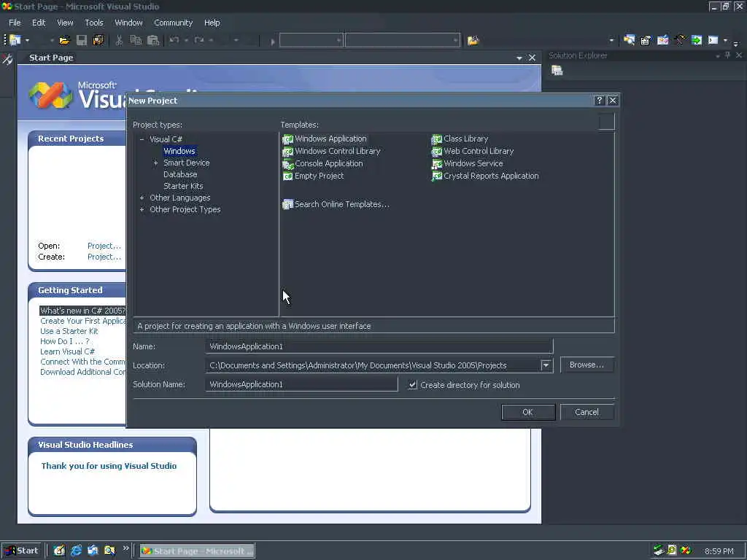The height and width of the screenshot is (560, 747).
Task: Open New Project icon dropdown arrow
Action: pyautogui.click(x=27, y=41)
